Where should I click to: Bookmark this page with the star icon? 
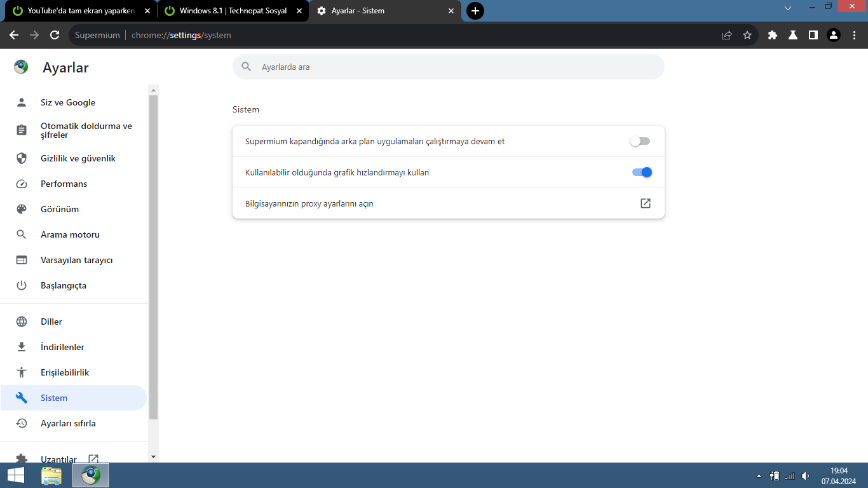pos(747,36)
